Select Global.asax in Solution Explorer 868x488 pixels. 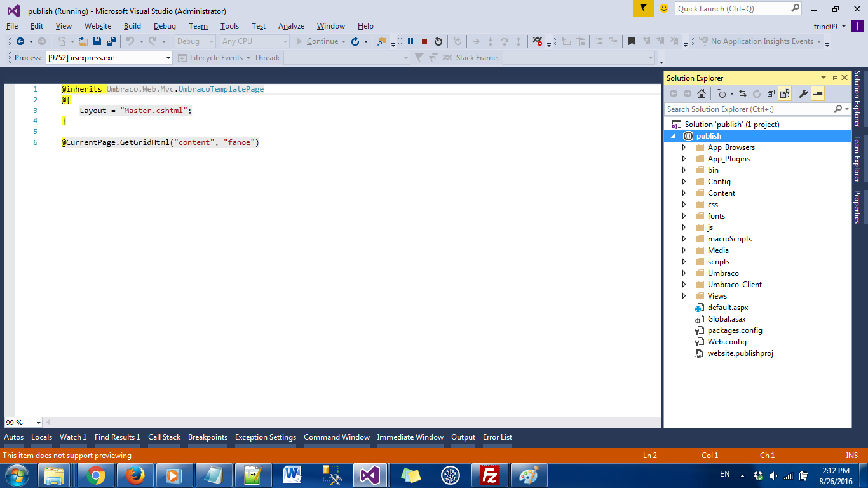point(727,319)
